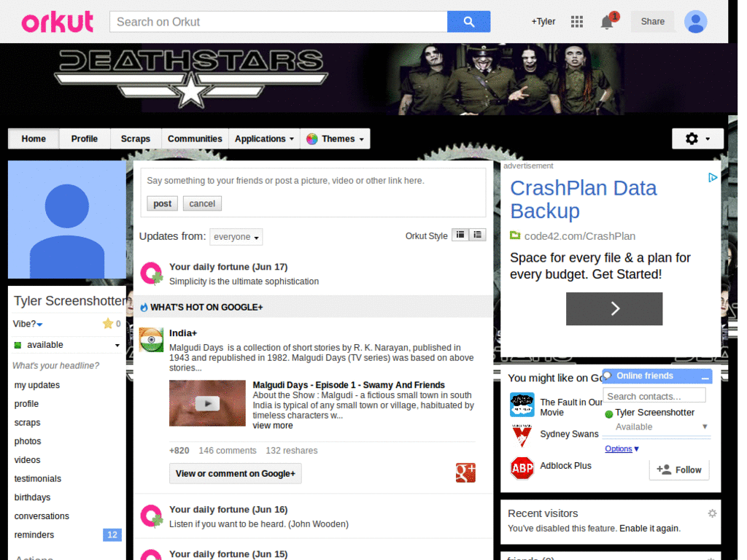Expand the Applications menu

(x=264, y=139)
